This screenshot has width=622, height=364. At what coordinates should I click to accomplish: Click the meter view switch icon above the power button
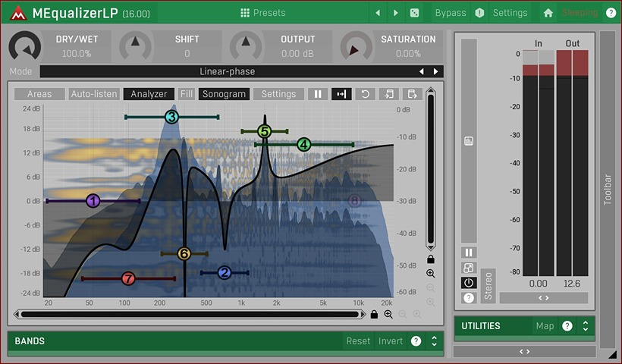tap(469, 268)
